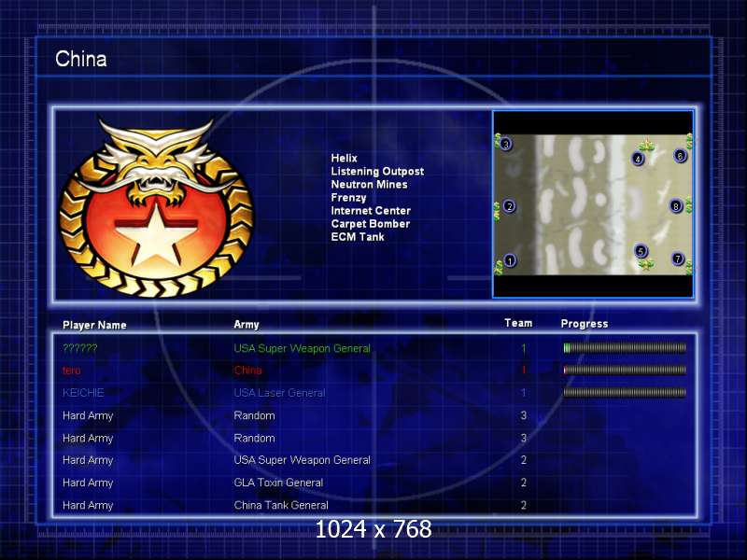This screenshot has width=747, height=560.
Task: Select the green "??????" player name
Action: 79,348
